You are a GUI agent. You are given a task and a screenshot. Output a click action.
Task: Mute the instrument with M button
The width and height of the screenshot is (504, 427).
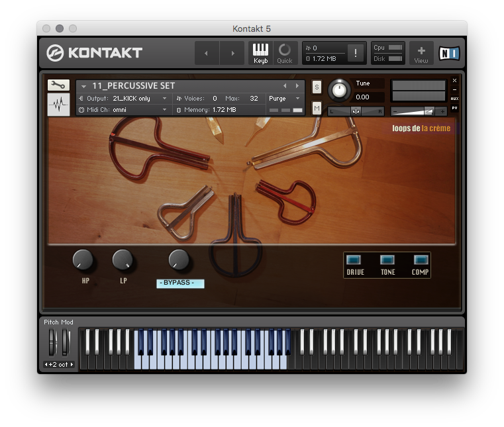tap(317, 109)
